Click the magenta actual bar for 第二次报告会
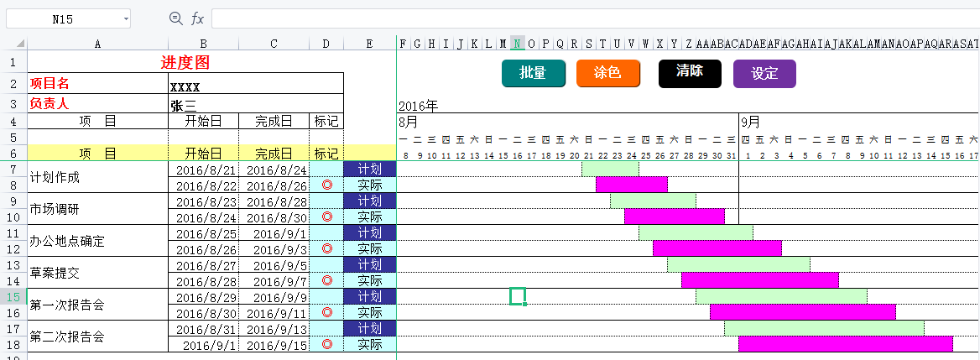980x360 pixels. [x=846, y=344]
